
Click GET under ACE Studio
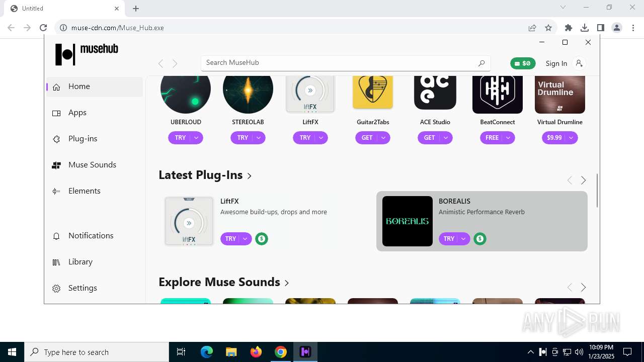click(x=429, y=138)
